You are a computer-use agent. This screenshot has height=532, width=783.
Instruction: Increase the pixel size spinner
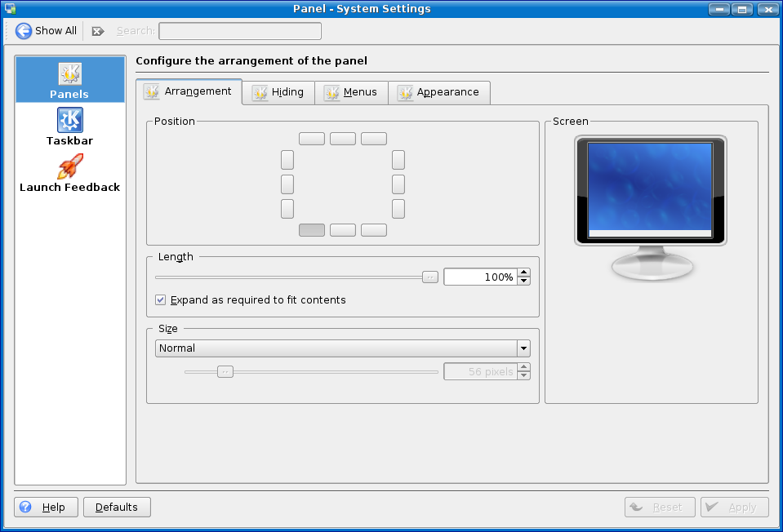pyautogui.click(x=523, y=367)
